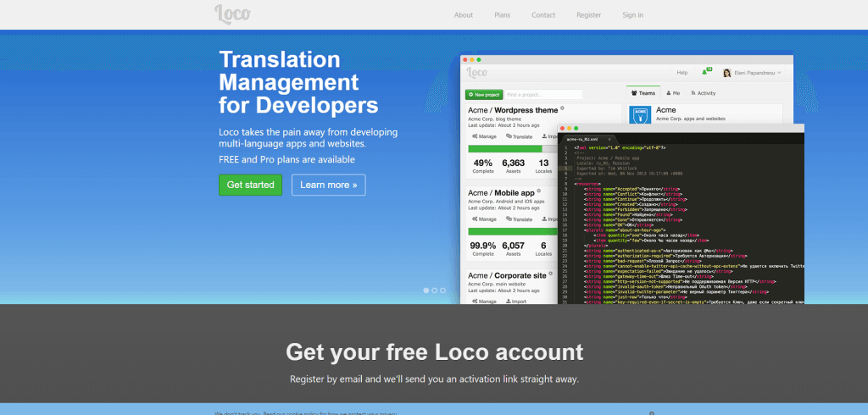The image size is (868, 415).
Task: Click the 6,363 Assets stat
Action: [x=513, y=166]
